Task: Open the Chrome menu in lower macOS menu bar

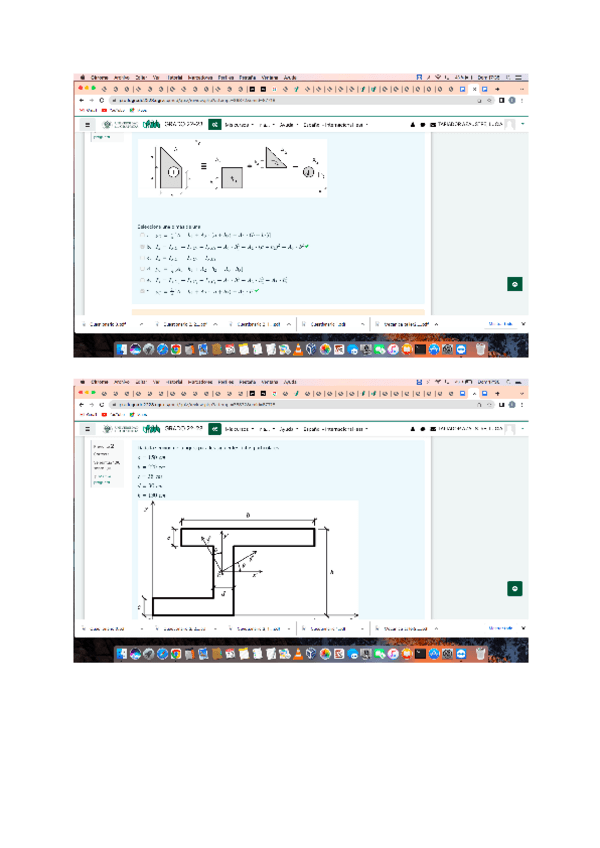Action: tap(99, 382)
